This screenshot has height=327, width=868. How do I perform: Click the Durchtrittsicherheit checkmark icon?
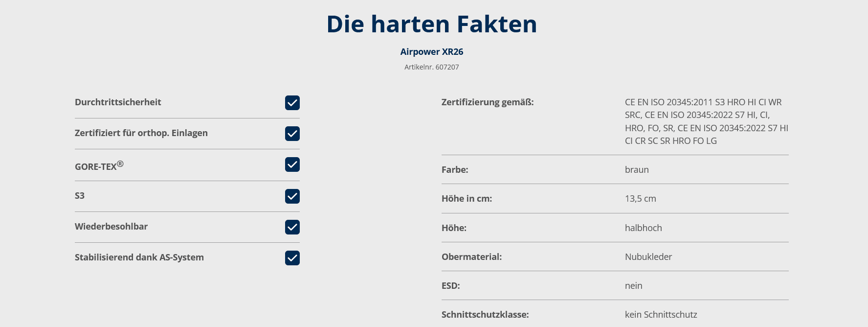pos(292,103)
